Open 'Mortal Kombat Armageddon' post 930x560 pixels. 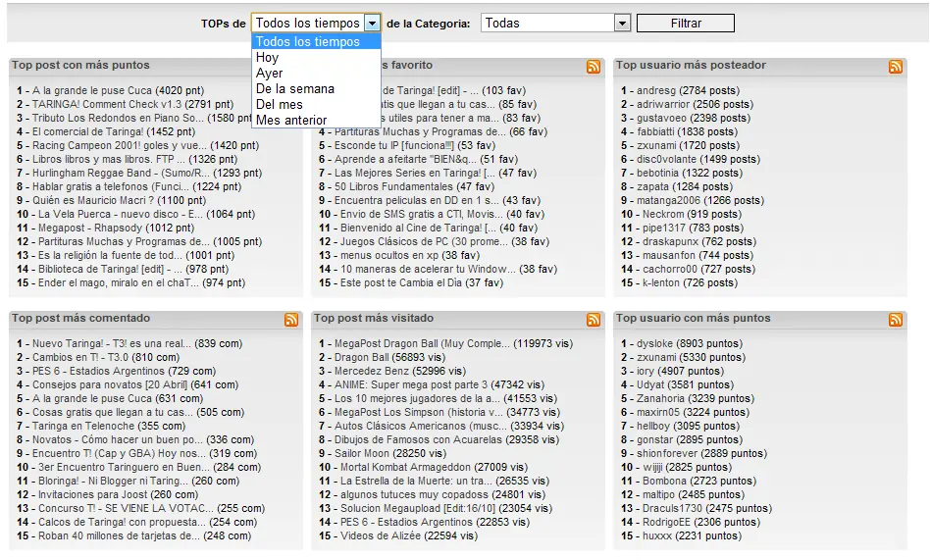(x=405, y=467)
